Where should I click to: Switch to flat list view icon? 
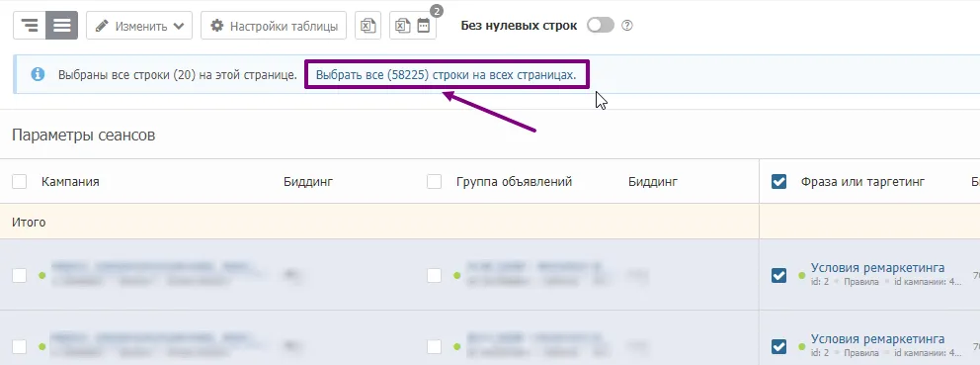tap(62, 26)
